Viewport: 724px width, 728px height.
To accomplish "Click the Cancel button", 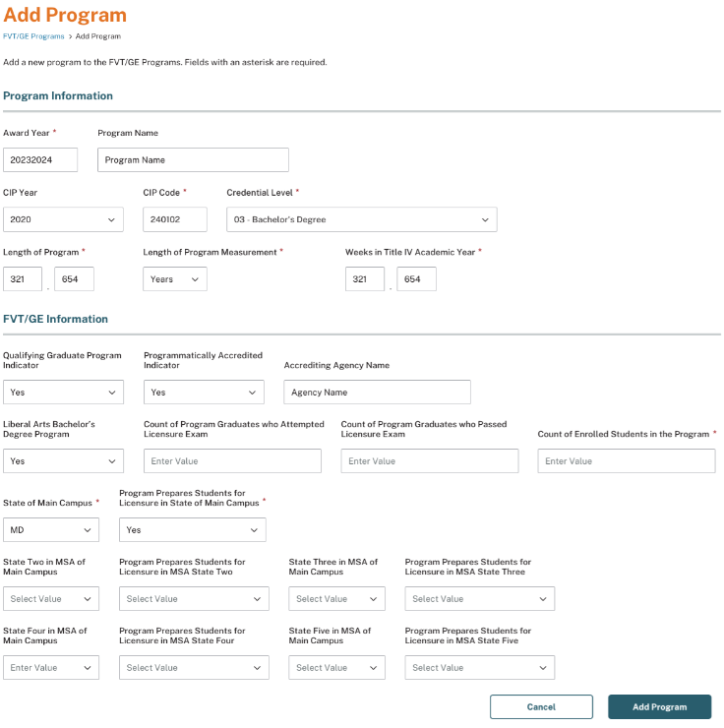I will point(541,706).
